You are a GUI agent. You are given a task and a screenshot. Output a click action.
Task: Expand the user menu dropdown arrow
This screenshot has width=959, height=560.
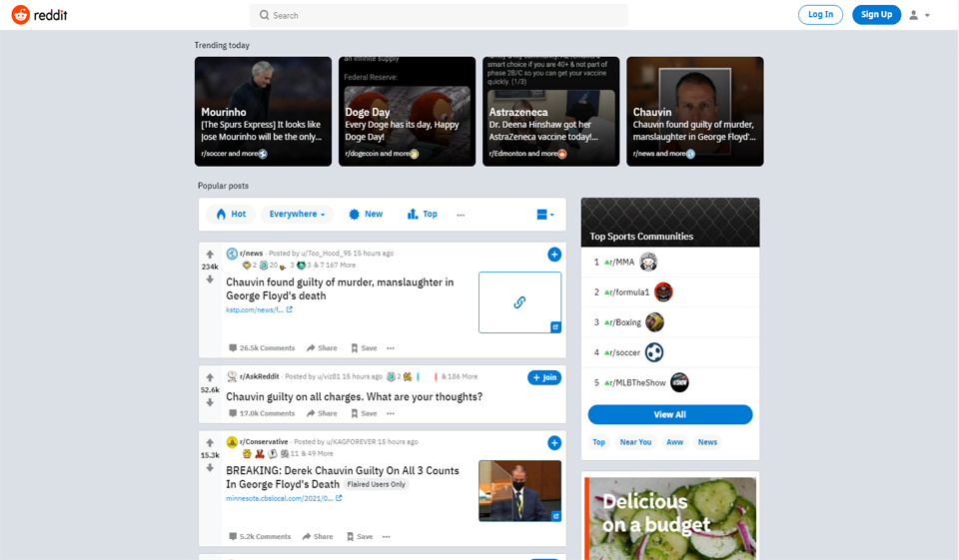(927, 16)
